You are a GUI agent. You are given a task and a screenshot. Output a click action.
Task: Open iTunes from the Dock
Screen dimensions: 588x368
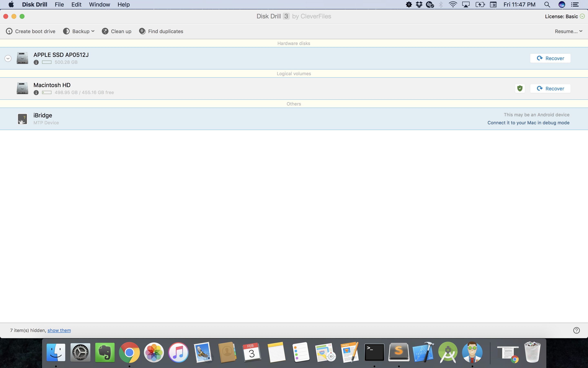178,352
